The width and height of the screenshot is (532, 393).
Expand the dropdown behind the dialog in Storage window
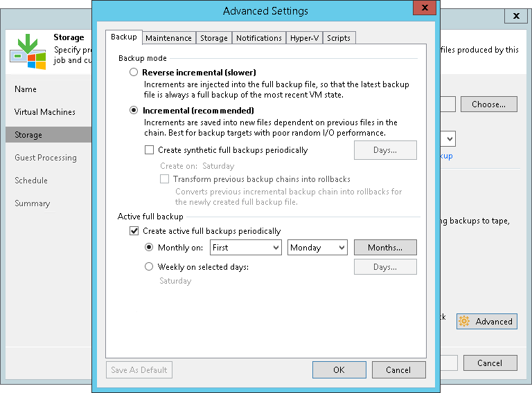pyautogui.click(x=448, y=139)
